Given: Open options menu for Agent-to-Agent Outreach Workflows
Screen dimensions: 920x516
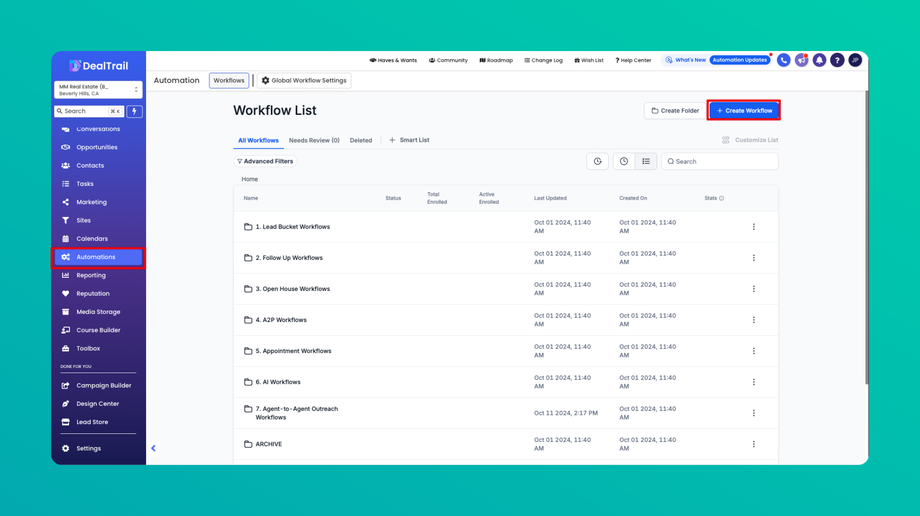Looking at the screenshot, I should point(754,413).
